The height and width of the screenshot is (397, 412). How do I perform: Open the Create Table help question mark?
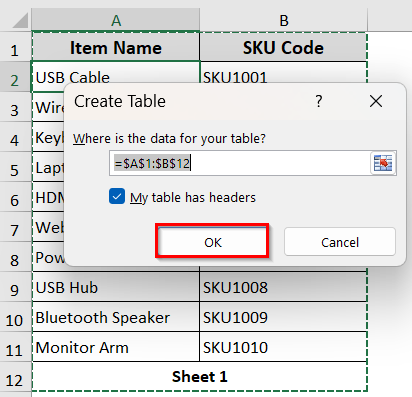point(319,101)
